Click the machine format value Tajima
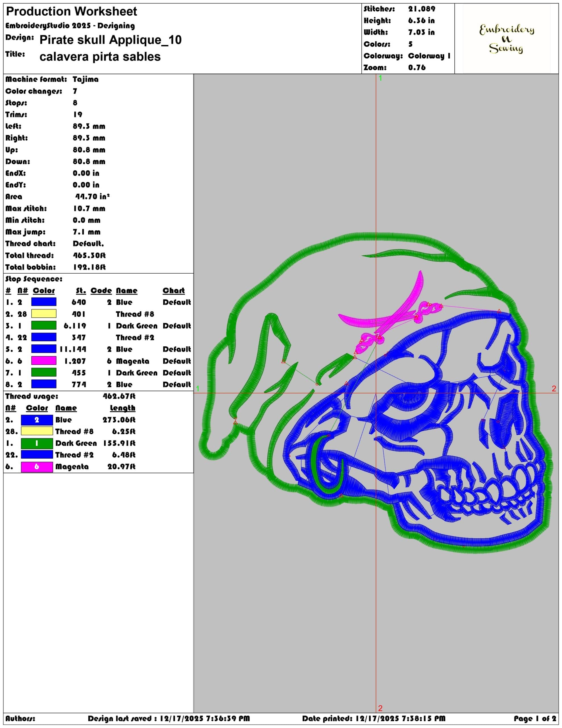Viewport: 562px width, 728px height. 86,79
